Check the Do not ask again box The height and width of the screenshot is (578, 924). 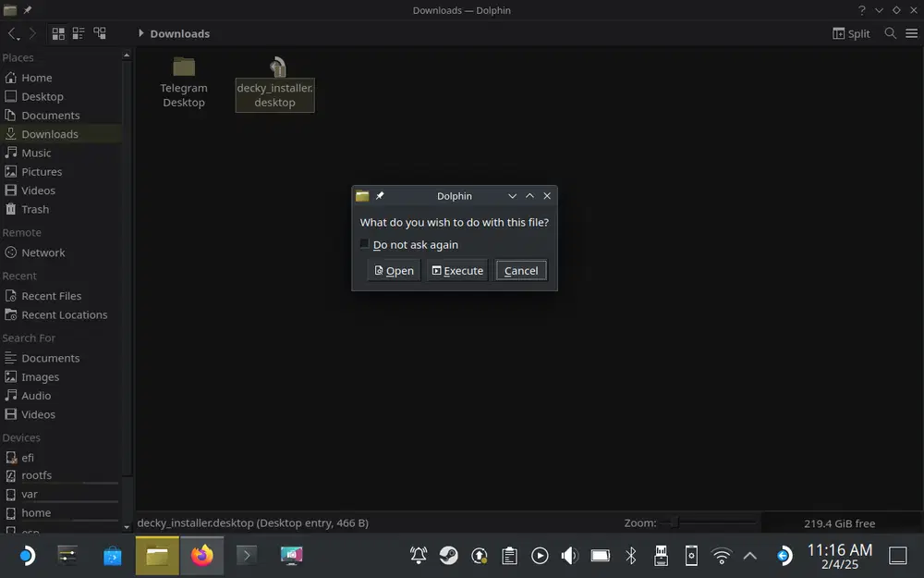click(x=364, y=244)
